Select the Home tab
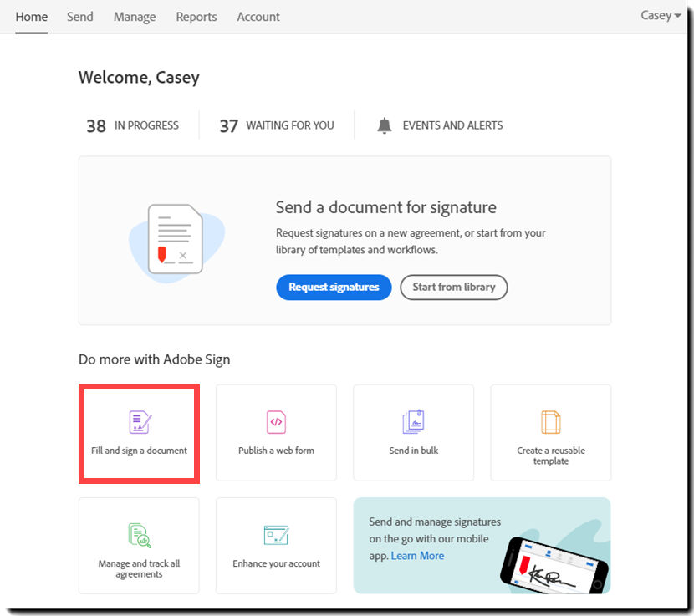Image resolution: width=694 pixels, height=616 pixels. 31,16
